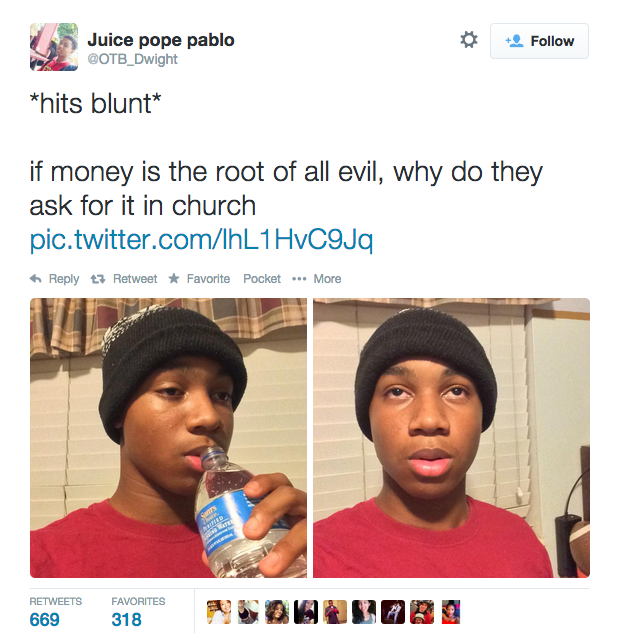Save tweet with Pocket
Viewport: 623px width, 633px height.
click(262, 279)
